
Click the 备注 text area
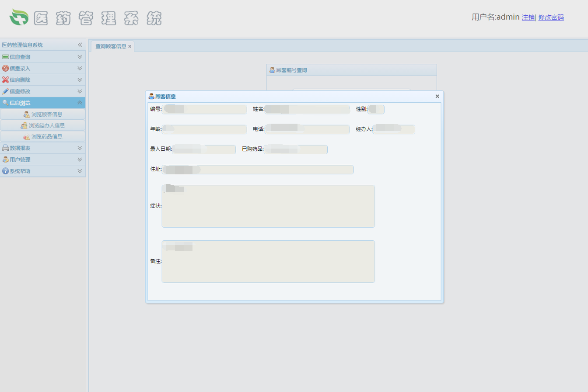pyautogui.click(x=268, y=261)
